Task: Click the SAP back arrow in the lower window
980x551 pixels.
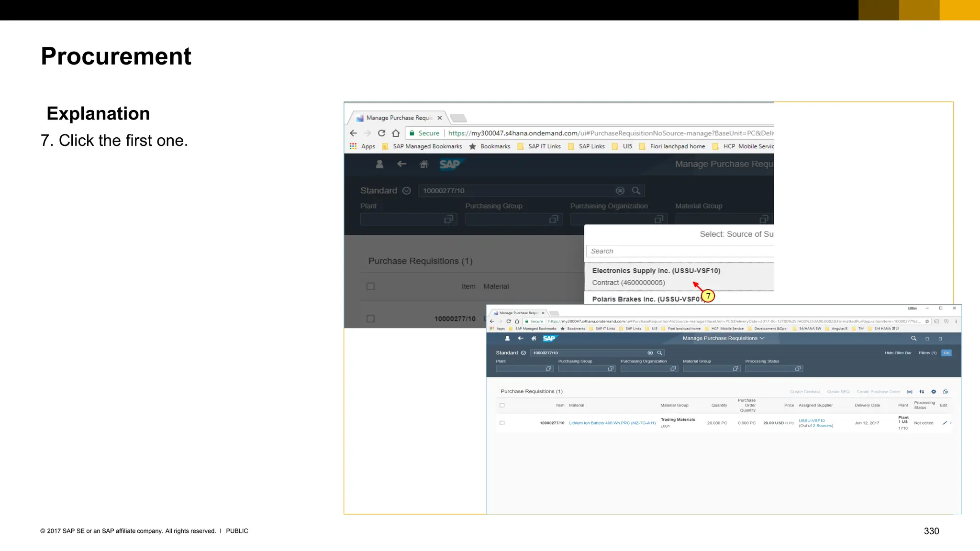Action: [x=521, y=338]
